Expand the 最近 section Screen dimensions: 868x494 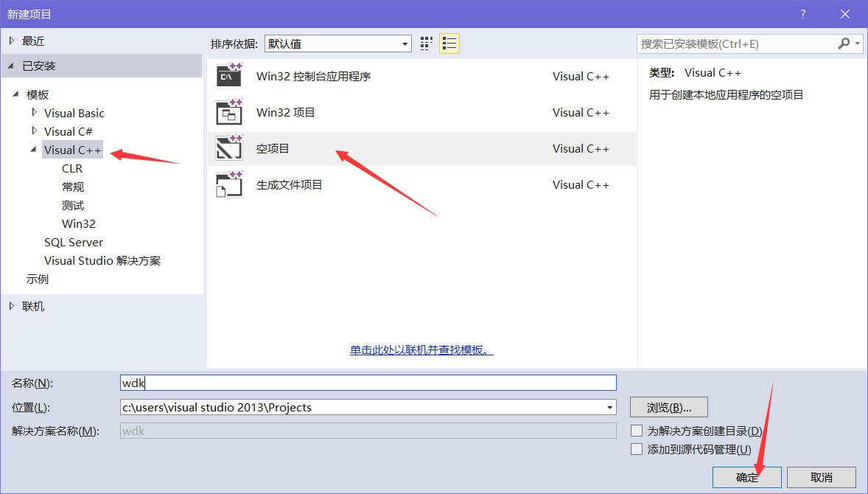point(12,41)
